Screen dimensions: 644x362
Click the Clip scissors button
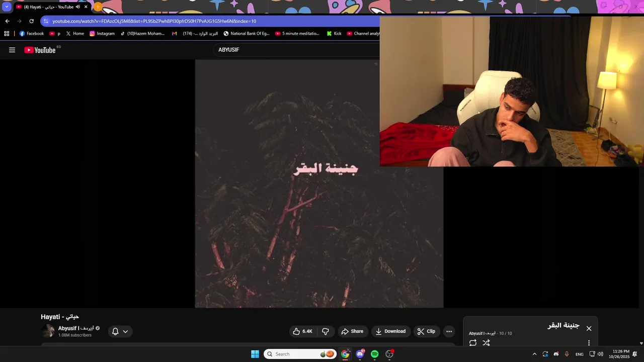(427, 331)
